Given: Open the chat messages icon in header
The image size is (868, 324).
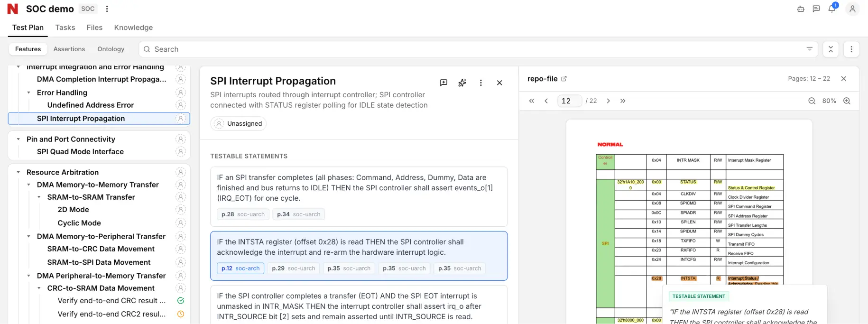Looking at the screenshot, I should point(816,9).
